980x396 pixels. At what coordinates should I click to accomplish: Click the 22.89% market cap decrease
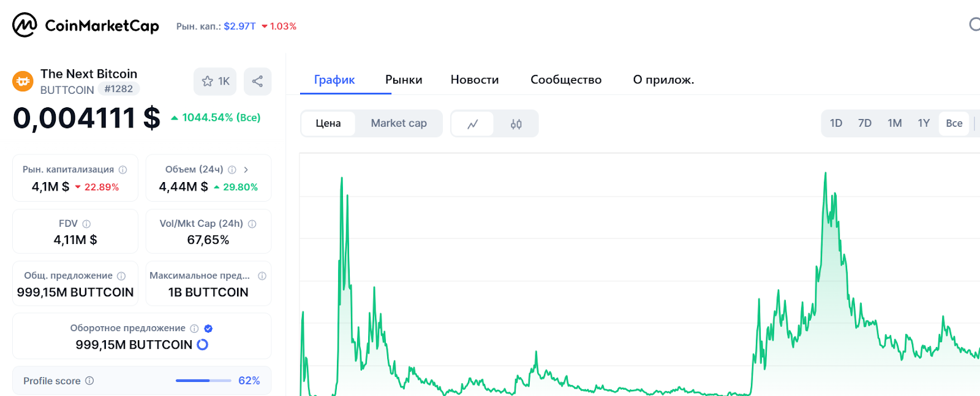point(97,187)
